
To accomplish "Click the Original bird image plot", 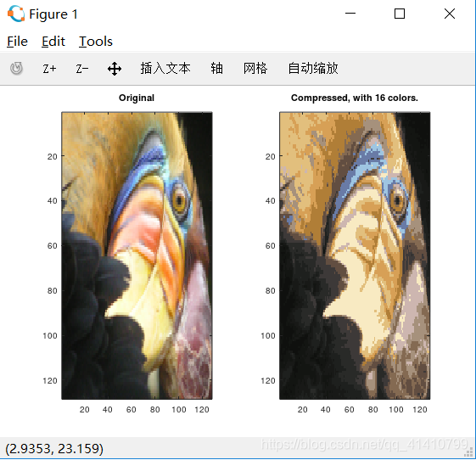I will pyautogui.click(x=137, y=255).
